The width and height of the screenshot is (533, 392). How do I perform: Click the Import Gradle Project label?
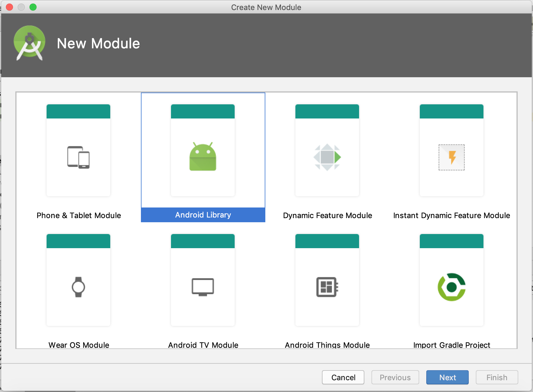452,345
